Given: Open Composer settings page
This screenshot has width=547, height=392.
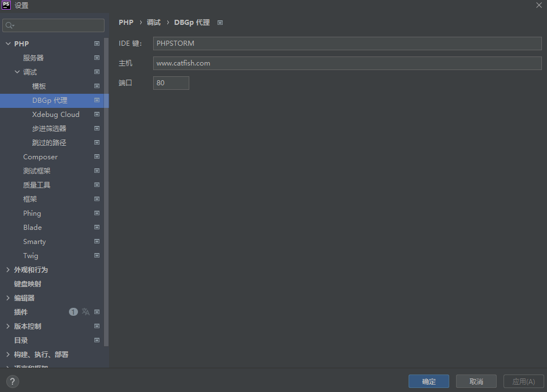Looking at the screenshot, I should point(41,157).
